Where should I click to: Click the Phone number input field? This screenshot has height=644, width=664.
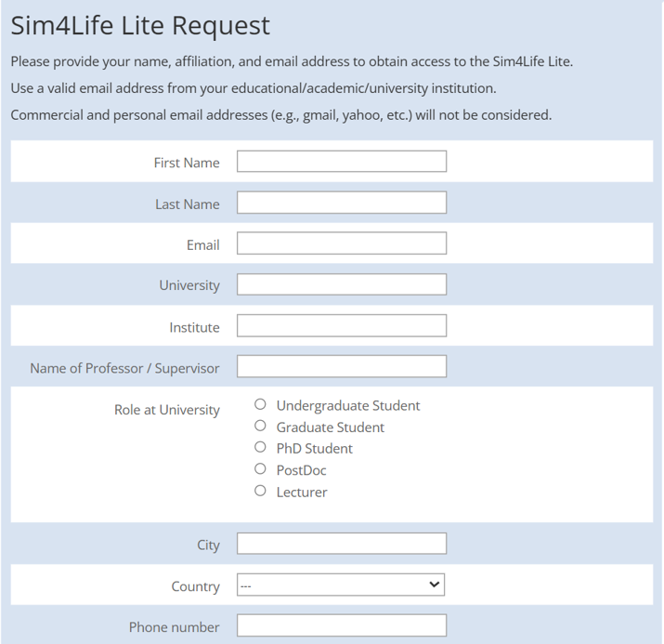point(341,625)
